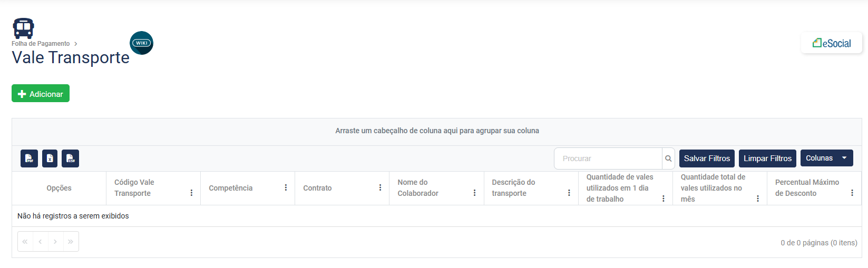Click Salvar Filtros button
This screenshot has width=868, height=268.
(x=707, y=158)
